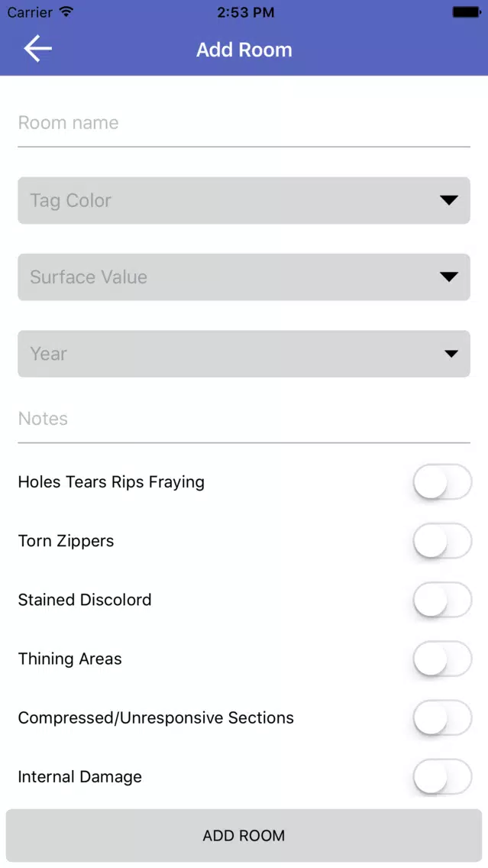Tap the back arrow icon
Image resolution: width=488 pixels, height=868 pixels.
37,50
